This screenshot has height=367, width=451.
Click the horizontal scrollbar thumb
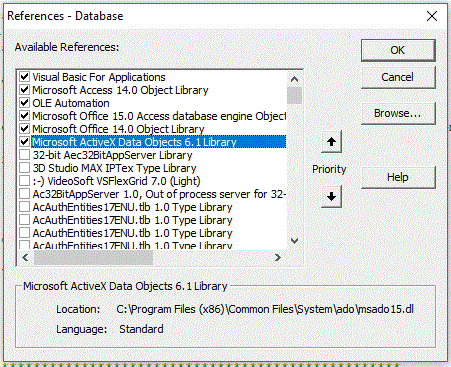click(93, 257)
